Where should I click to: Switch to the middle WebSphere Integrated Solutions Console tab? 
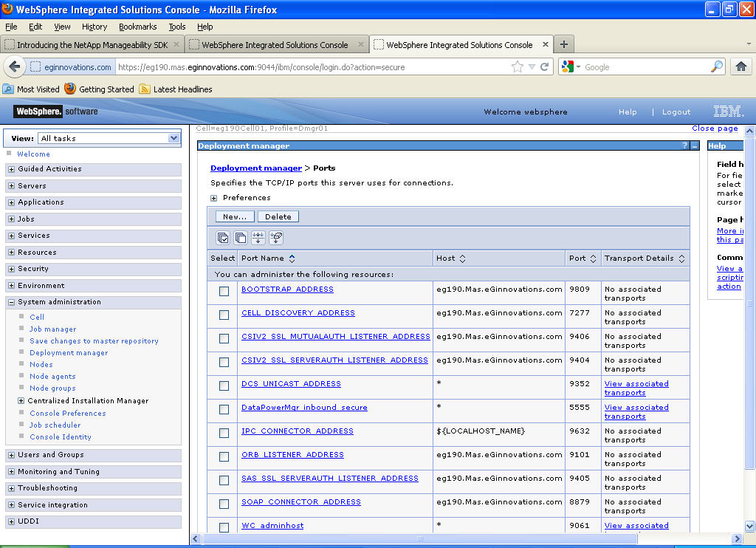(x=276, y=45)
